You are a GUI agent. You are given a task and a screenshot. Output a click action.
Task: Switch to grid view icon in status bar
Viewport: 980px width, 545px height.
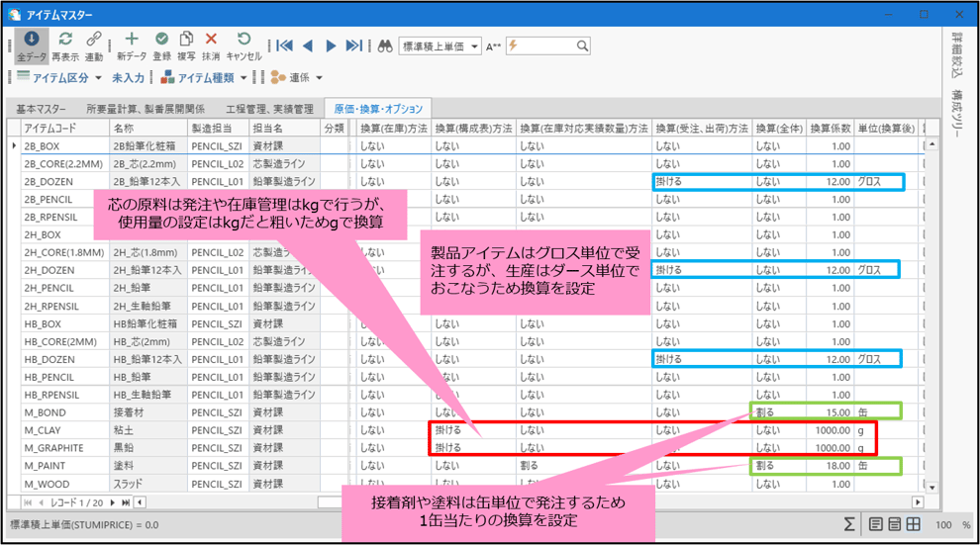tap(913, 524)
